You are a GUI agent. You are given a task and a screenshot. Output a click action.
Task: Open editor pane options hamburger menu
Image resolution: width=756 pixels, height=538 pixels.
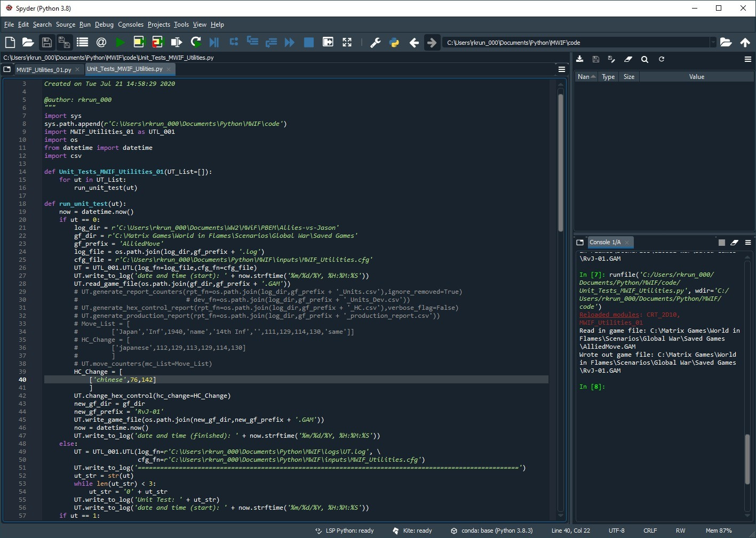click(562, 69)
